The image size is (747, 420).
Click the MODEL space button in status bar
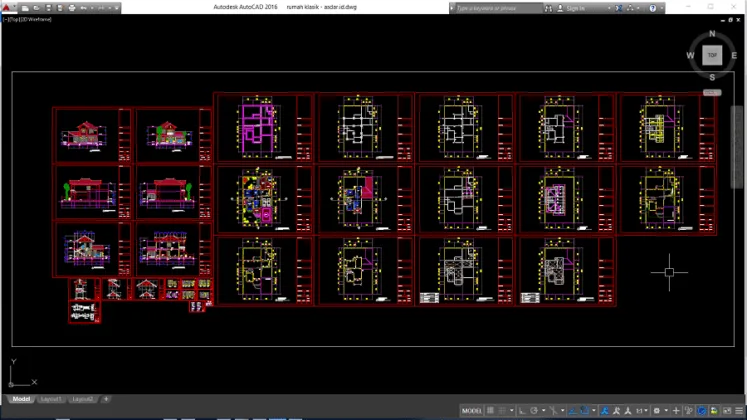point(472,411)
